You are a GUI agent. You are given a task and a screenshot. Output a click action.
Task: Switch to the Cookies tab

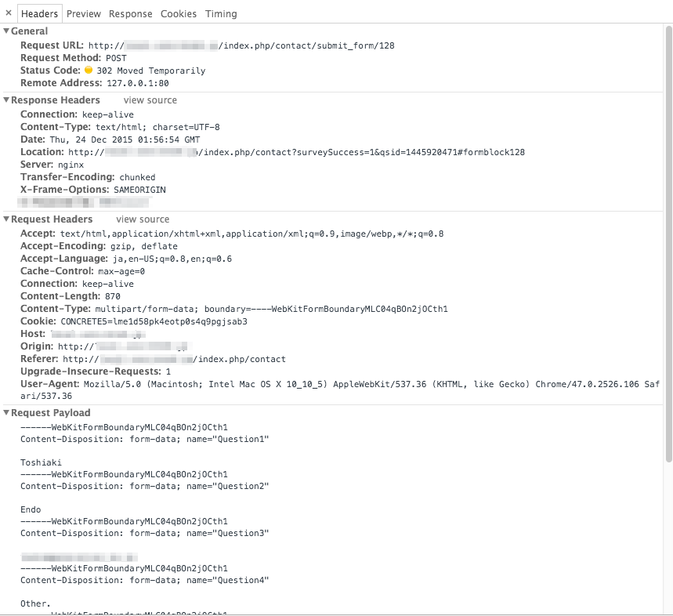(x=179, y=14)
